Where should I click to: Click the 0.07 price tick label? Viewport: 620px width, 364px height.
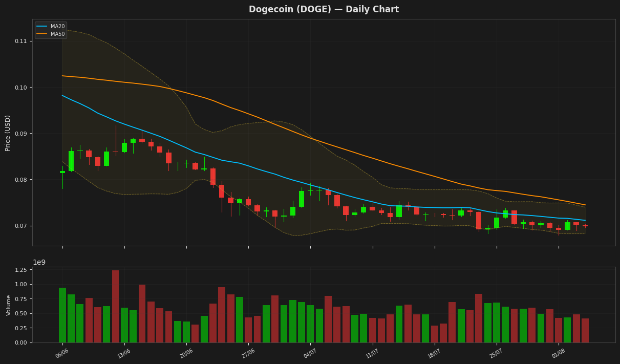click(x=22, y=226)
